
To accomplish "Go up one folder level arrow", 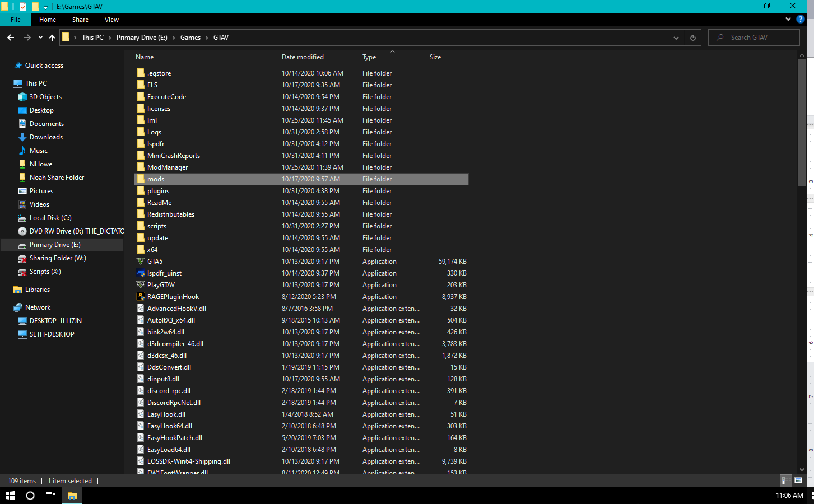I will 52,38.
